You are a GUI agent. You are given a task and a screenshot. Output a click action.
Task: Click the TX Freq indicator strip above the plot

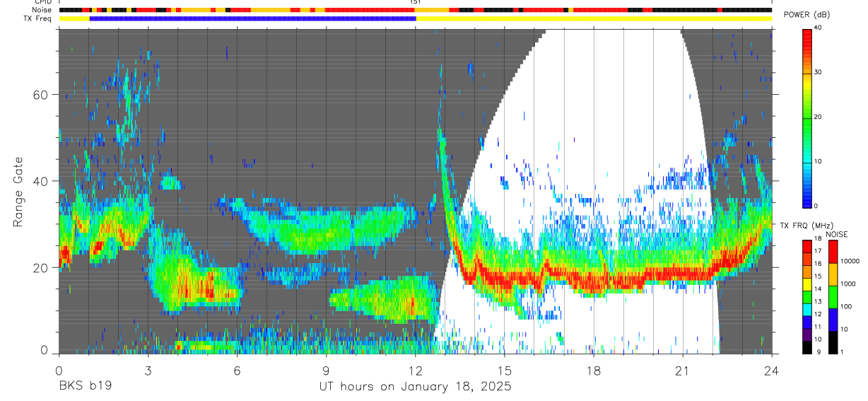415,18
